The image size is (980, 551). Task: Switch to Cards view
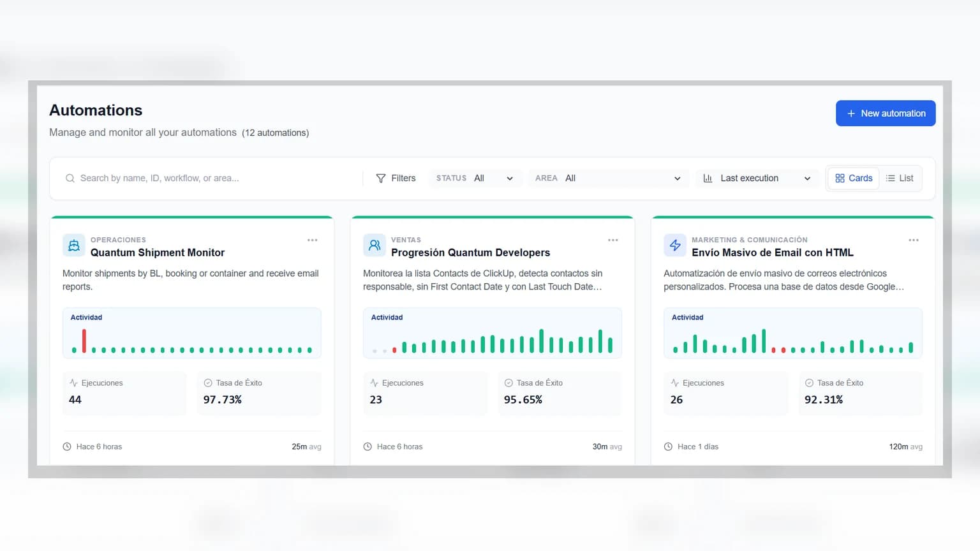(x=854, y=179)
